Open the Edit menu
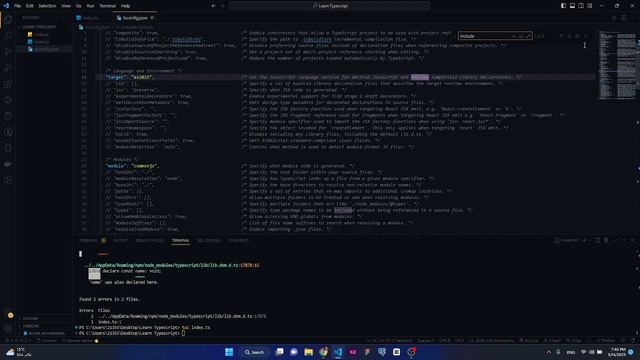640x360 pixels. (30, 6)
